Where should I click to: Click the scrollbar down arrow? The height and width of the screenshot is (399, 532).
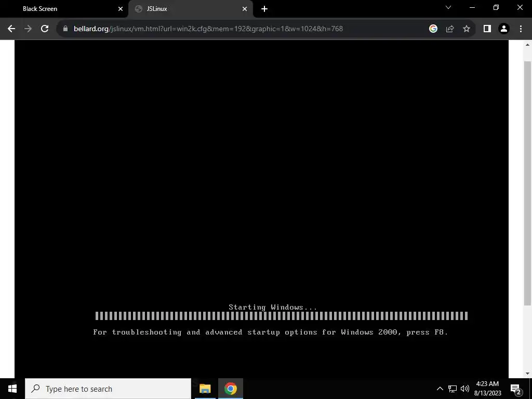tap(527, 374)
